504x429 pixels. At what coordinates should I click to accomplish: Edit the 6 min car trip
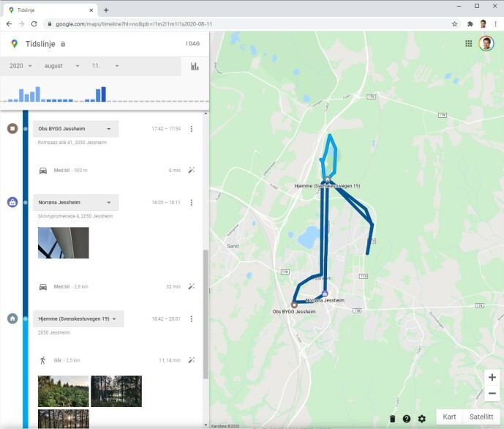pos(192,170)
